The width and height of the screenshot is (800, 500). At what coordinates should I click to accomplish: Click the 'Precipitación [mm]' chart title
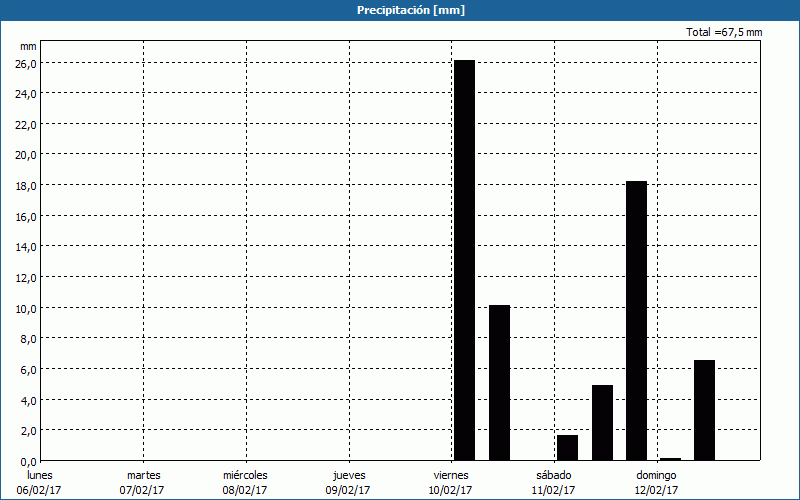pos(410,10)
